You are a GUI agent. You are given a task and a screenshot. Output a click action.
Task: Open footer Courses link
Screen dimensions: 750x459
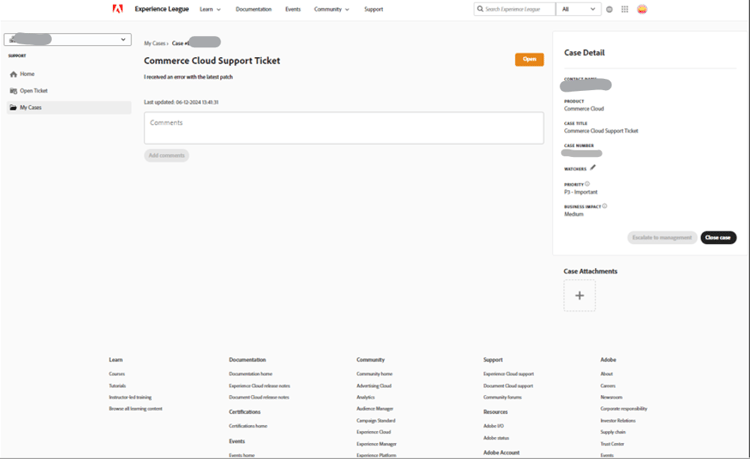coord(117,374)
